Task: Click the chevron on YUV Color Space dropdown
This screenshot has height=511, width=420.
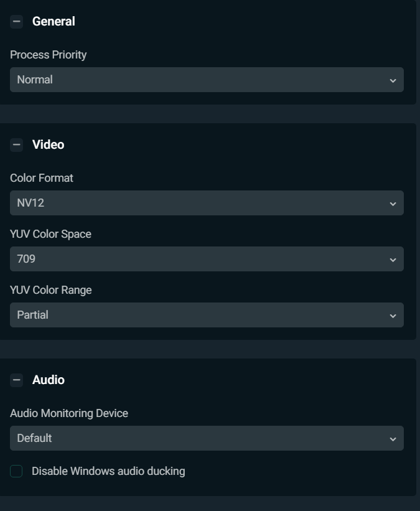Action: point(392,259)
